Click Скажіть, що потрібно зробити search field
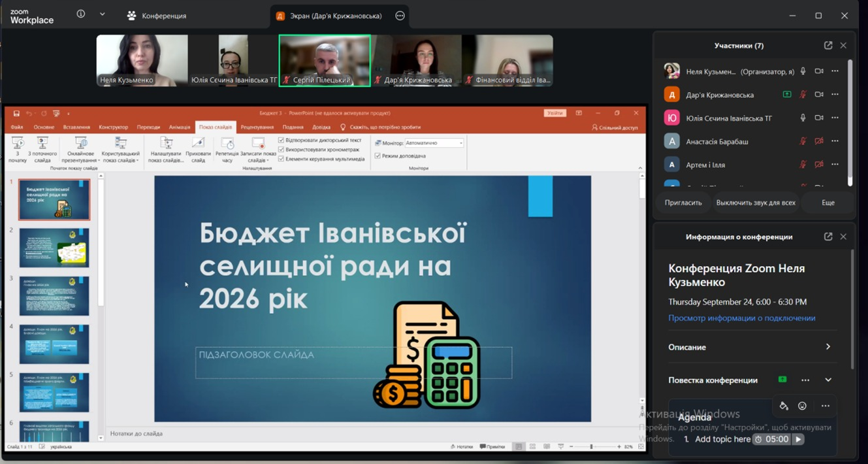The width and height of the screenshot is (868, 464). [380, 127]
